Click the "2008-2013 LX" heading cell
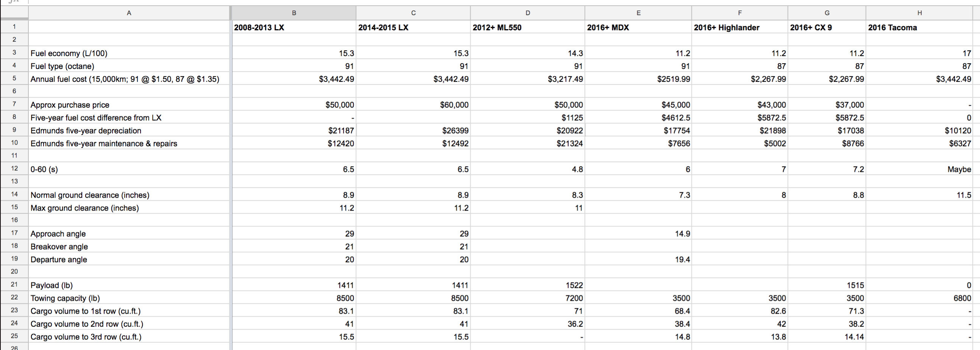Screen dimensions: 980x350 [294, 27]
